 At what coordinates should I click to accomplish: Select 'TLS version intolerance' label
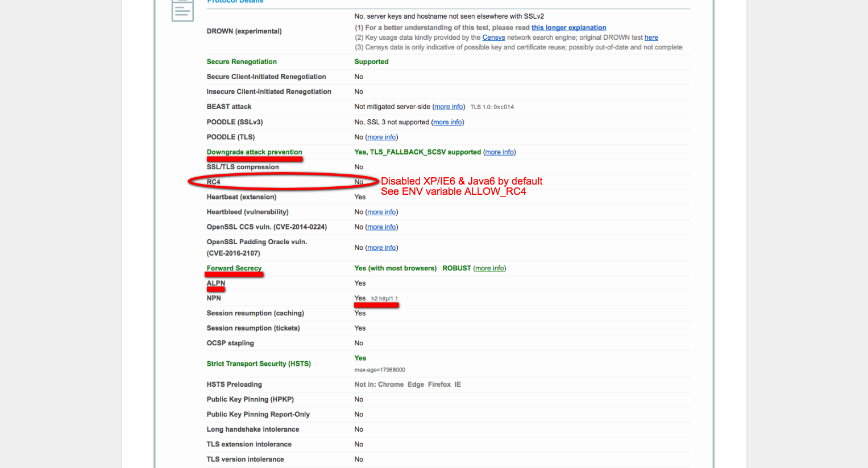pyautogui.click(x=245, y=459)
